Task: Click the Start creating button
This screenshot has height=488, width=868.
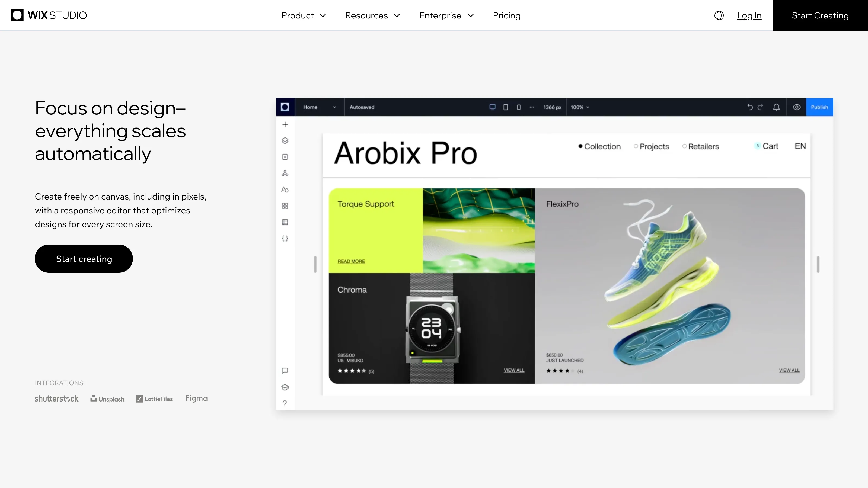Action: coord(84,259)
